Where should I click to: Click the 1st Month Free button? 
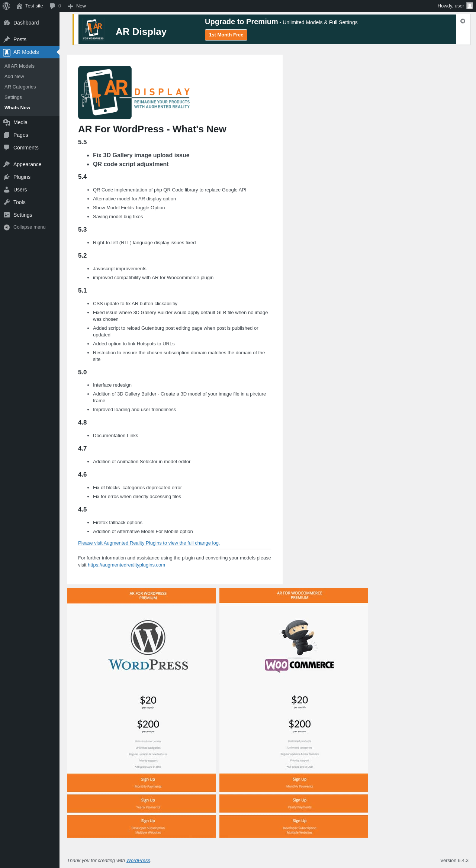pyautogui.click(x=226, y=35)
